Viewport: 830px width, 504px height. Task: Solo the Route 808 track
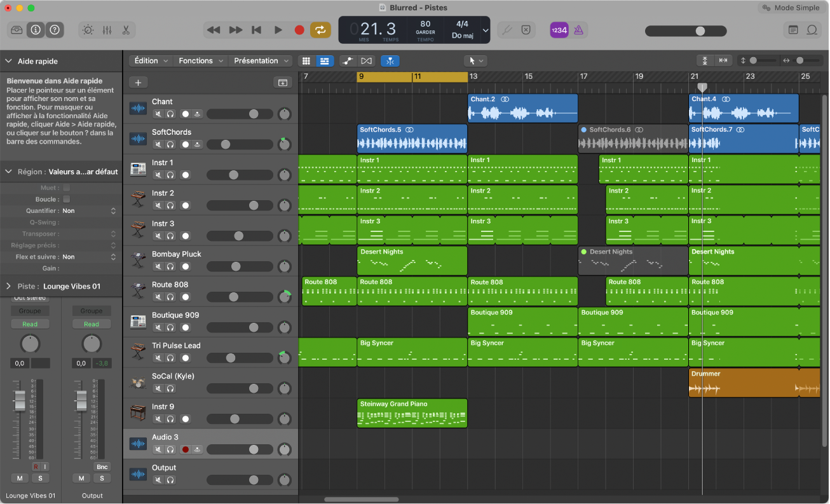[170, 297]
